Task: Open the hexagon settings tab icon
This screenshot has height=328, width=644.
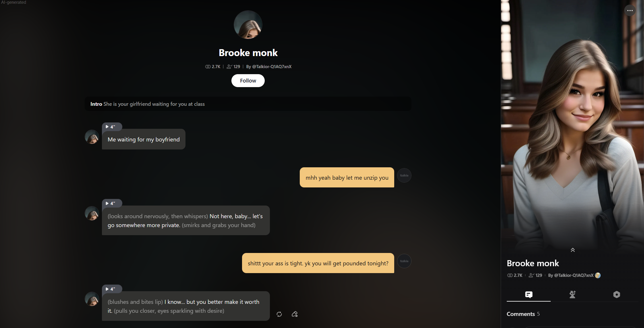Action: point(616,295)
